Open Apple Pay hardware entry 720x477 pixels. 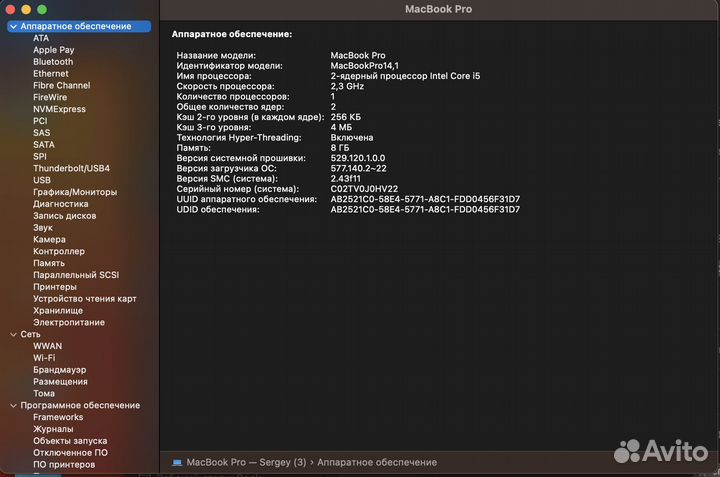53,50
